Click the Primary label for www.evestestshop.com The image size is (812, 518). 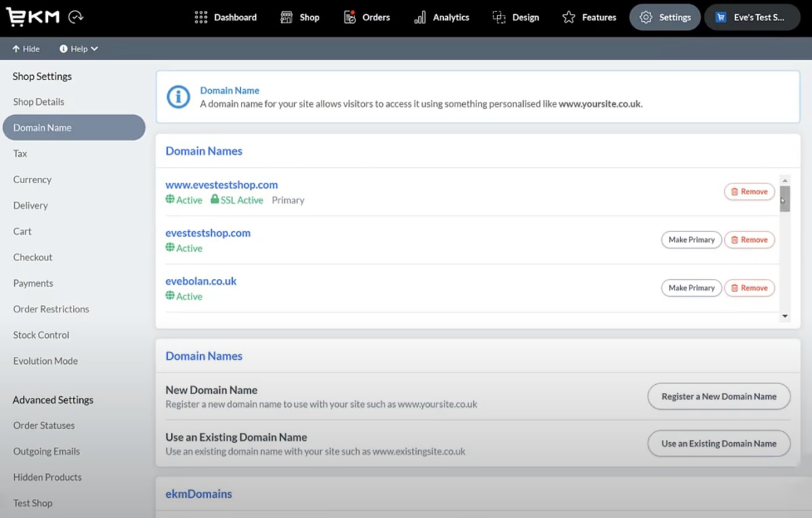288,200
